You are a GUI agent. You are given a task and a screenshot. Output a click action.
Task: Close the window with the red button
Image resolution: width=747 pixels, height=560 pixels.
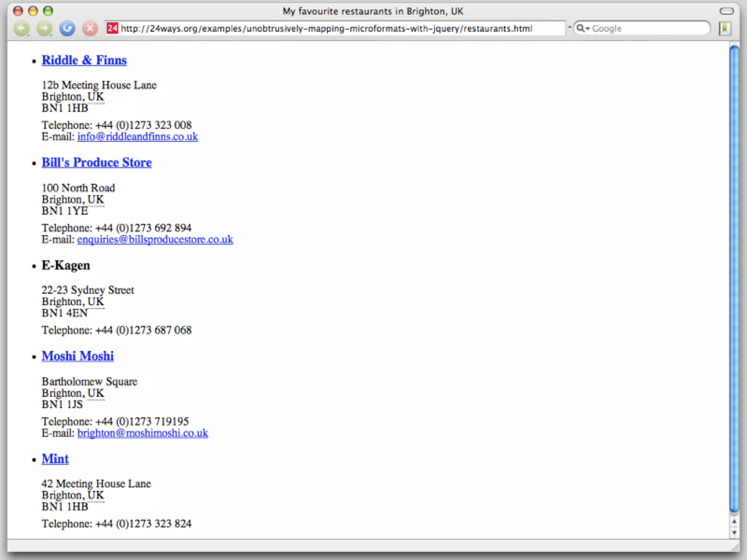pos(18,11)
